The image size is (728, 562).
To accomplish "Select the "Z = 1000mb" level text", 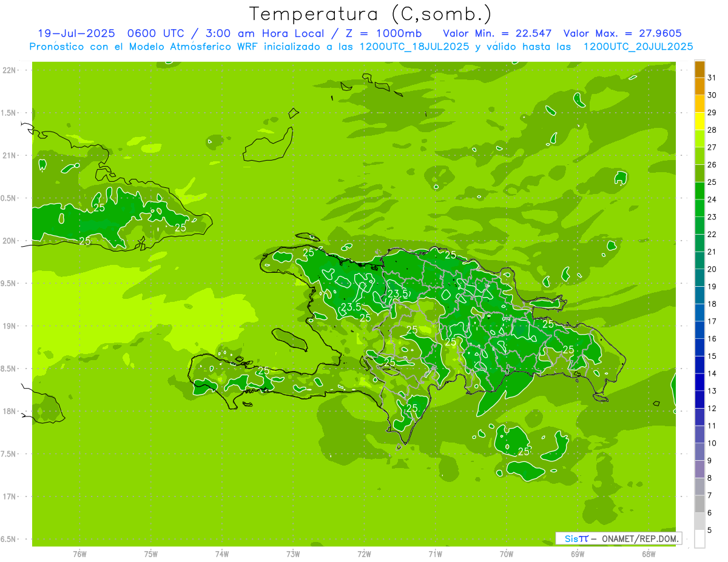I will click(x=384, y=33).
